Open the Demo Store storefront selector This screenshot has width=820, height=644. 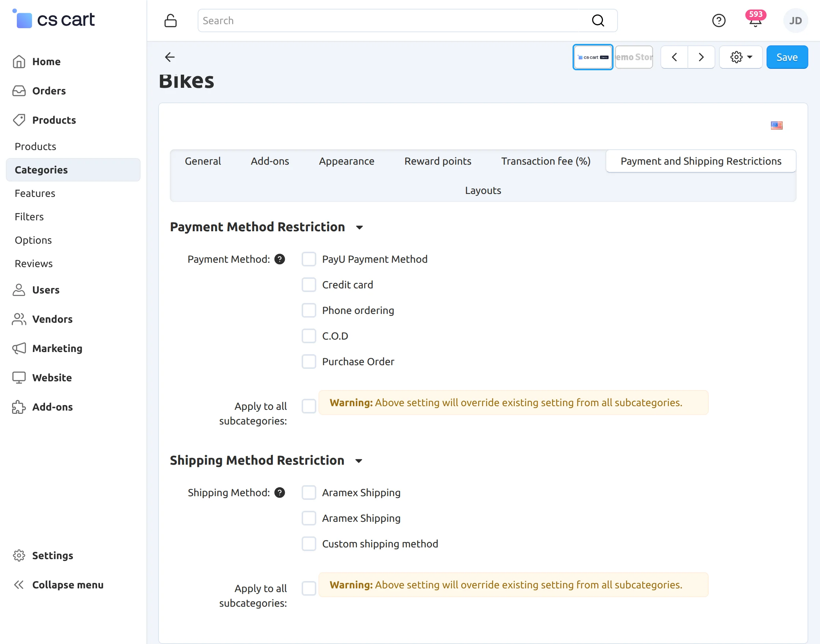click(x=634, y=57)
